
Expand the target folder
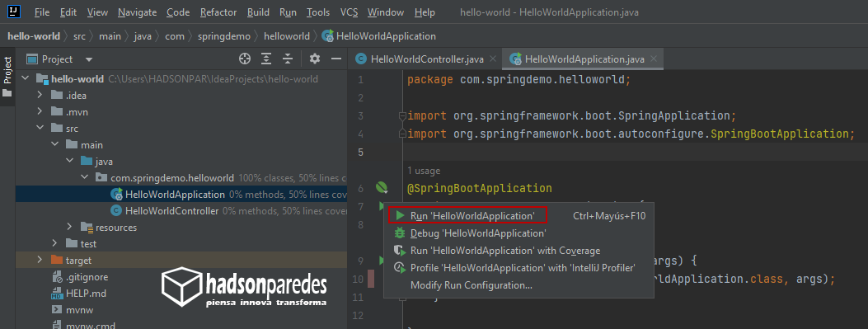point(40,261)
